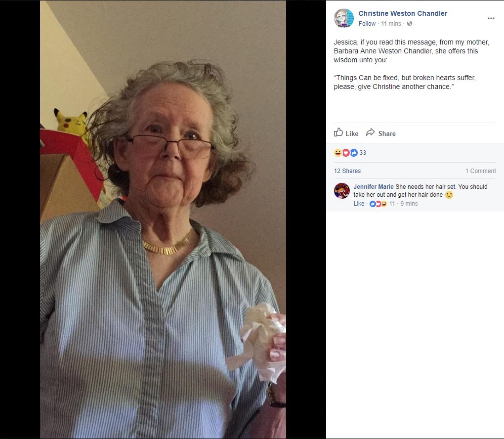
Task: Click Christine Weston Chandler's profile avatar
Action: pos(343,18)
